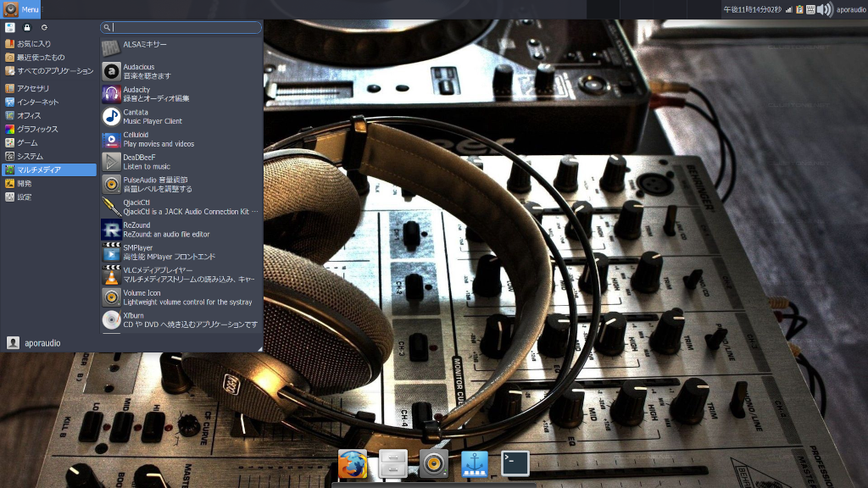Click the volume speaker icon in system tray
868x488 pixels.
(x=825, y=9)
